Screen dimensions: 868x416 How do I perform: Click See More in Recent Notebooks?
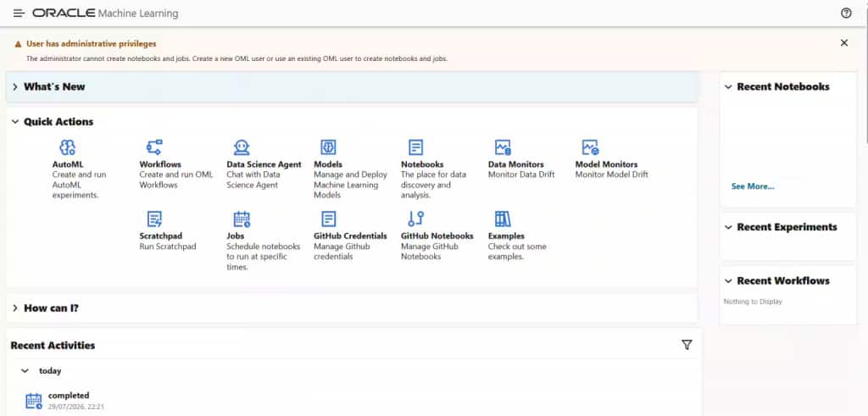click(x=753, y=186)
